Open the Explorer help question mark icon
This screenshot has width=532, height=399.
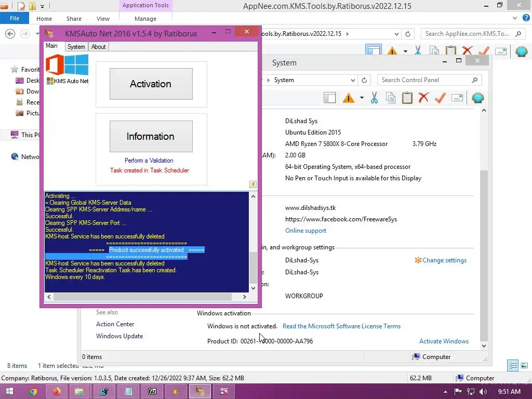526,18
